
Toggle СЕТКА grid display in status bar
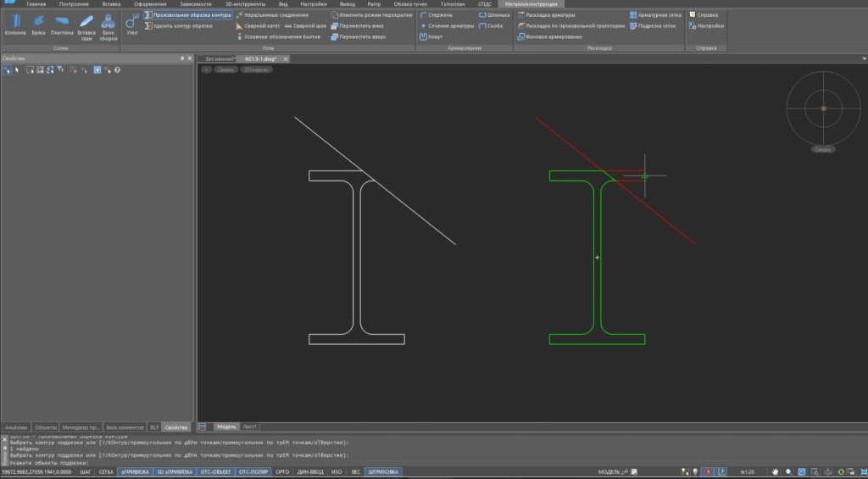[106, 471]
